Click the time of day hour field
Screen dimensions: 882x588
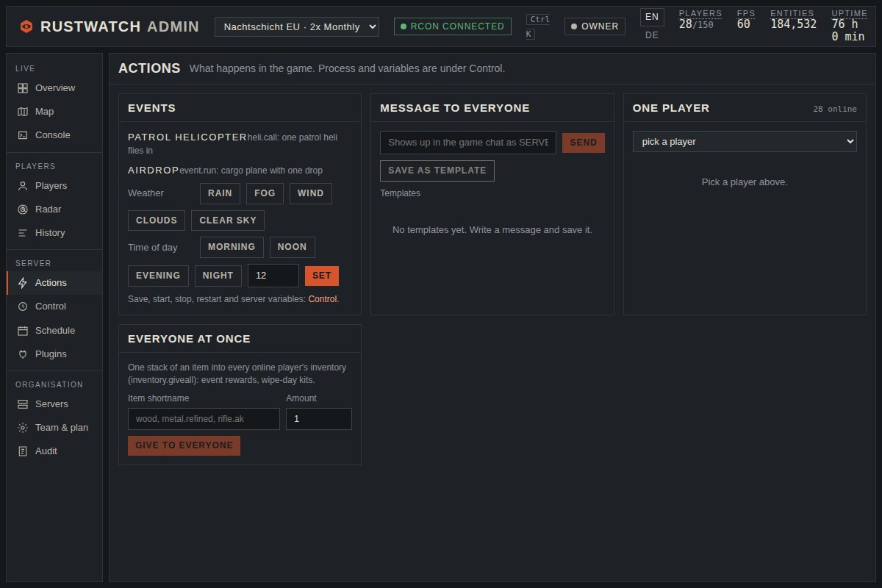click(x=273, y=276)
